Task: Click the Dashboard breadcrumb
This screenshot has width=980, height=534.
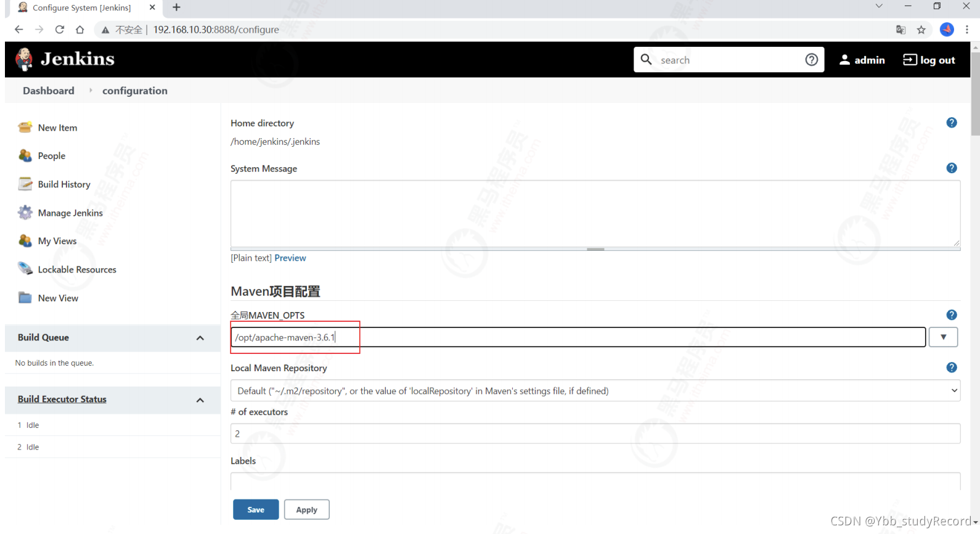Action: pyautogui.click(x=49, y=91)
